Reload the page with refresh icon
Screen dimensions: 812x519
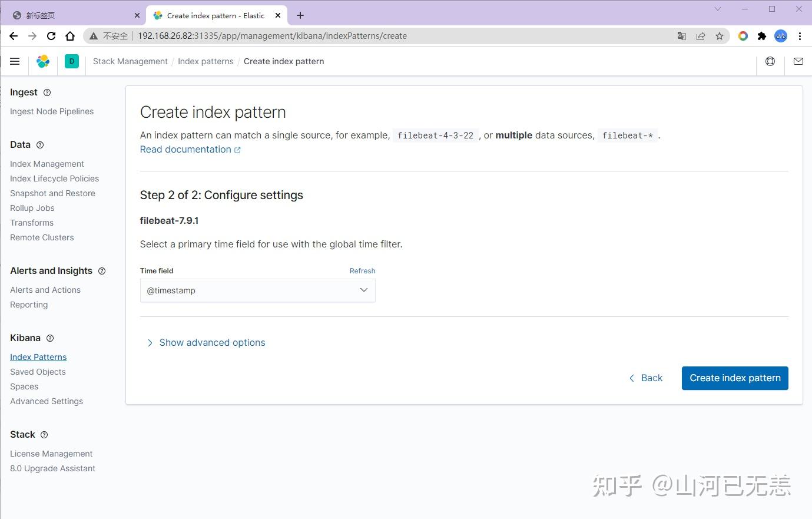pos(51,36)
